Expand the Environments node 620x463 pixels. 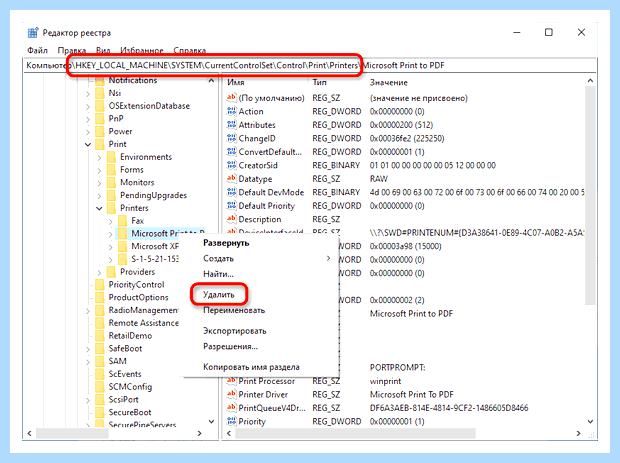pyautogui.click(x=99, y=157)
